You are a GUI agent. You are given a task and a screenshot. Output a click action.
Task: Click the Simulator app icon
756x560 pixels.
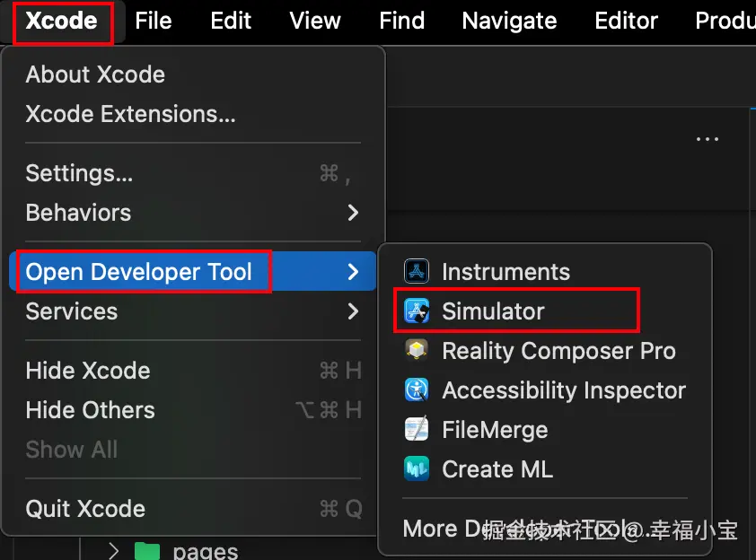[418, 311]
